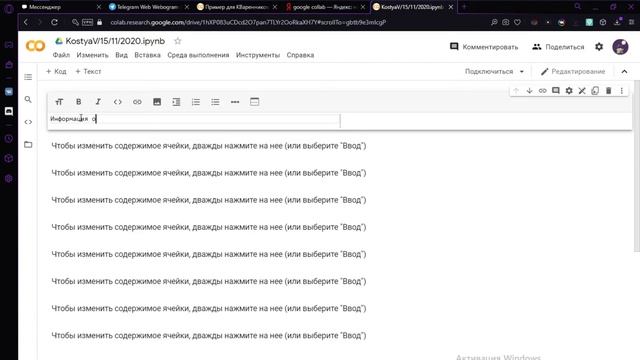The width and height of the screenshot is (640, 360).
Task: Close the markdown editor icon
Action: pyautogui.click(x=582, y=91)
